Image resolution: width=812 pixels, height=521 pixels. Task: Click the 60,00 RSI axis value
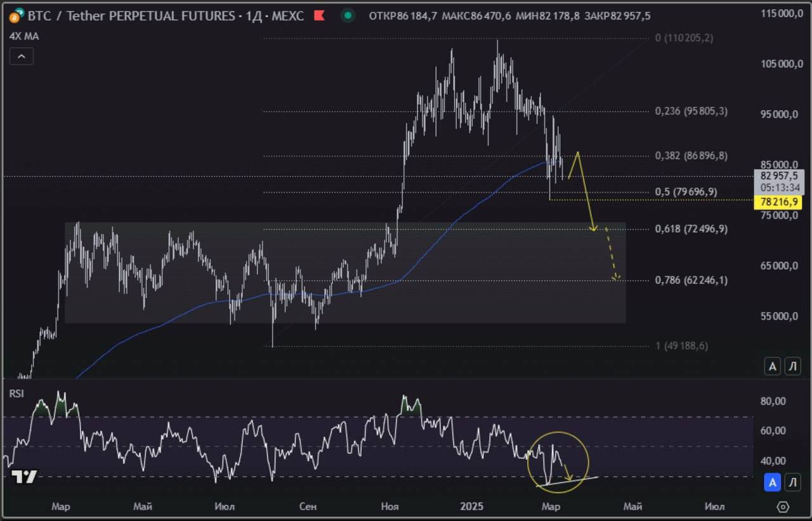[x=773, y=430]
